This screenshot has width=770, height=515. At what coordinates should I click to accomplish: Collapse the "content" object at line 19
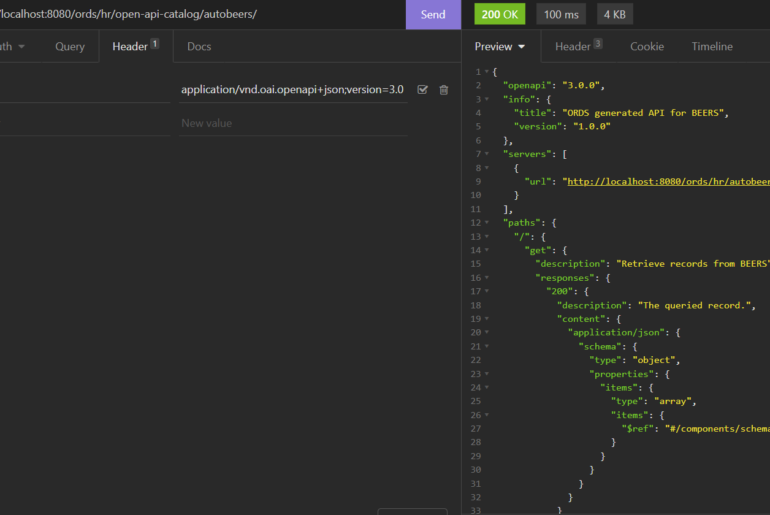point(487,319)
